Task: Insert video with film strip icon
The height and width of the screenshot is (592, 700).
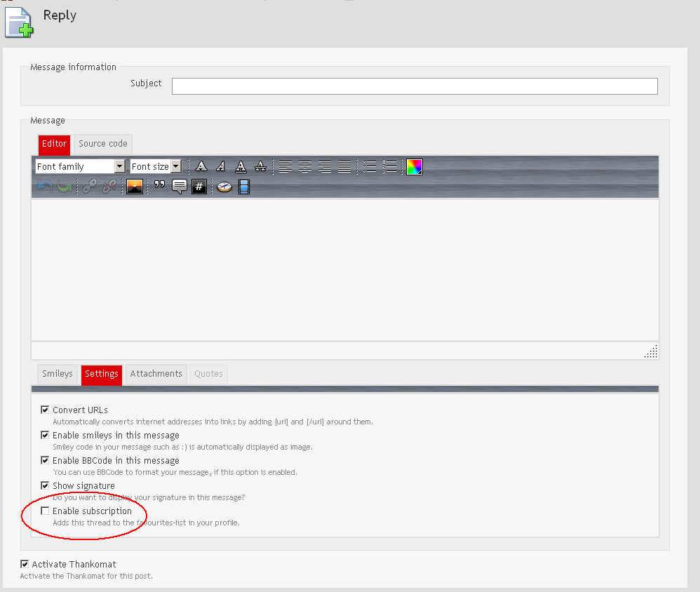Action: coord(244,186)
